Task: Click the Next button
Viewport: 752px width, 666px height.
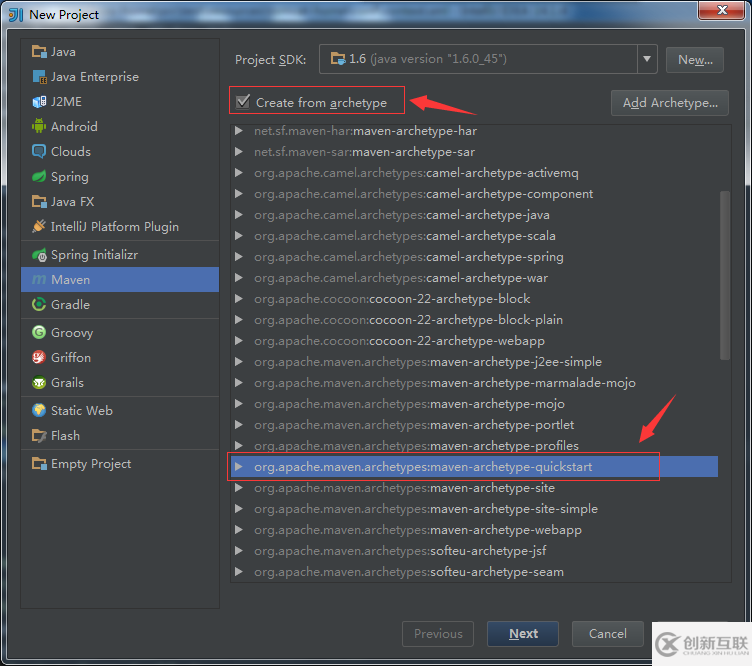Action: pos(523,634)
